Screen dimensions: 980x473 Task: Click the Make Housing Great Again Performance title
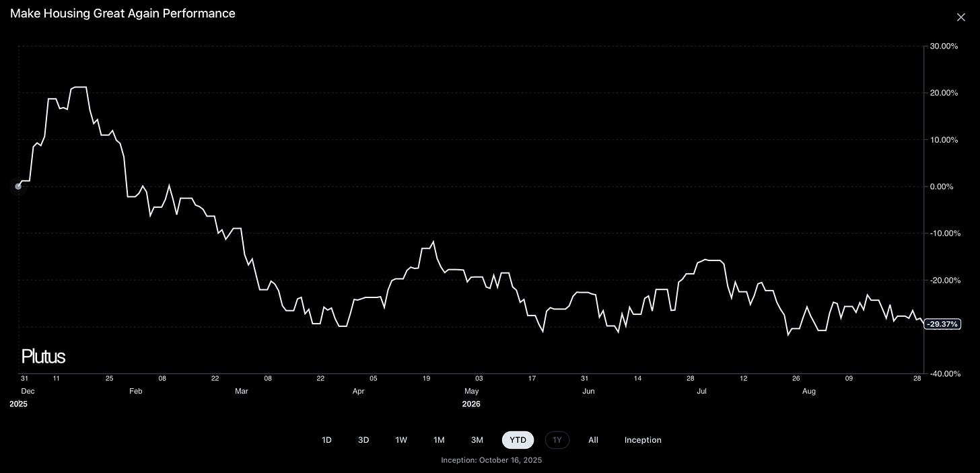123,13
